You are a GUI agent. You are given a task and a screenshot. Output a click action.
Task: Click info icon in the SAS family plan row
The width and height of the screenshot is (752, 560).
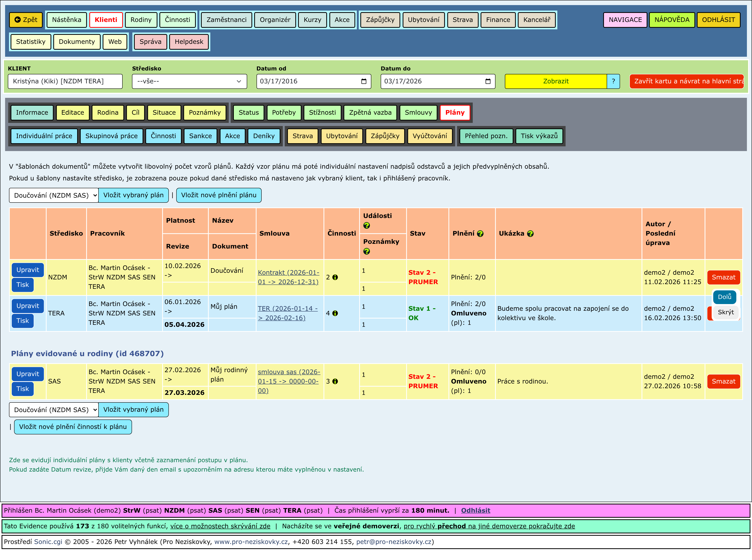[335, 381]
